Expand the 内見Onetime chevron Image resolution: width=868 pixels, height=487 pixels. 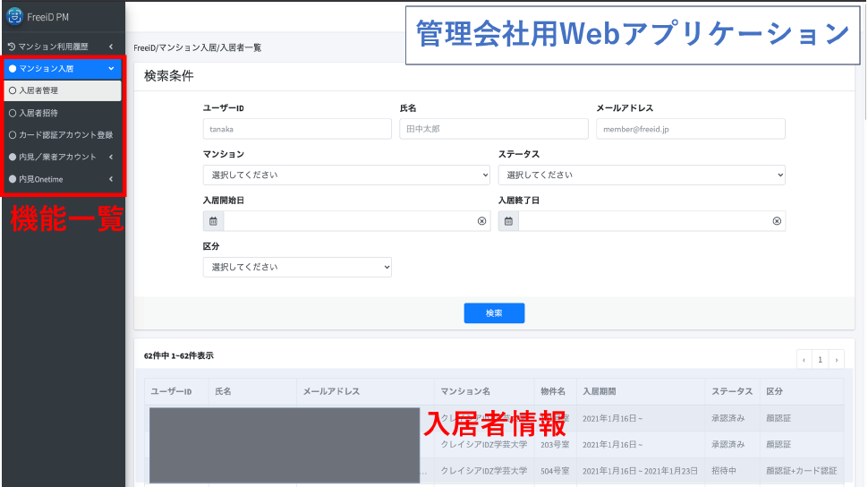coord(111,180)
